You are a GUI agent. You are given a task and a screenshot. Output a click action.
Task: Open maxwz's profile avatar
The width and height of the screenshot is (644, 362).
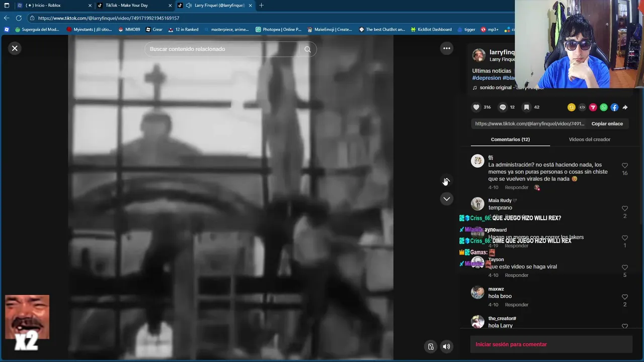[x=477, y=292]
